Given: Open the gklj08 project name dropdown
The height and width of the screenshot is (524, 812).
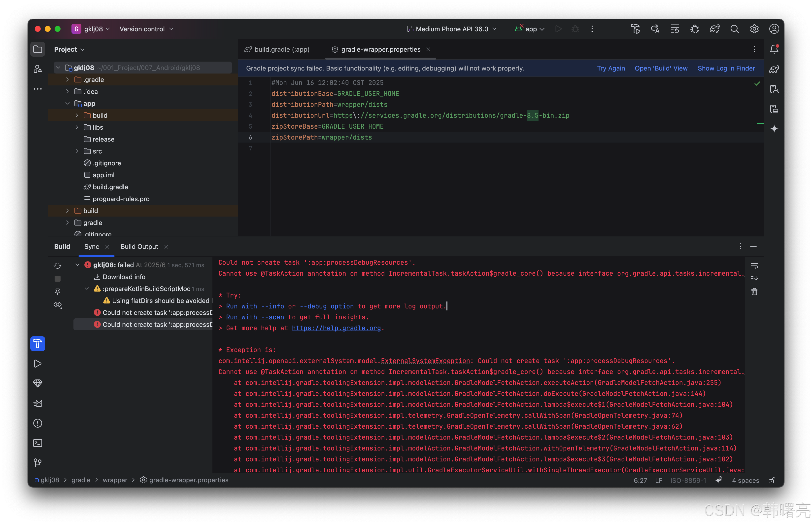Looking at the screenshot, I should (x=91, y=29).
